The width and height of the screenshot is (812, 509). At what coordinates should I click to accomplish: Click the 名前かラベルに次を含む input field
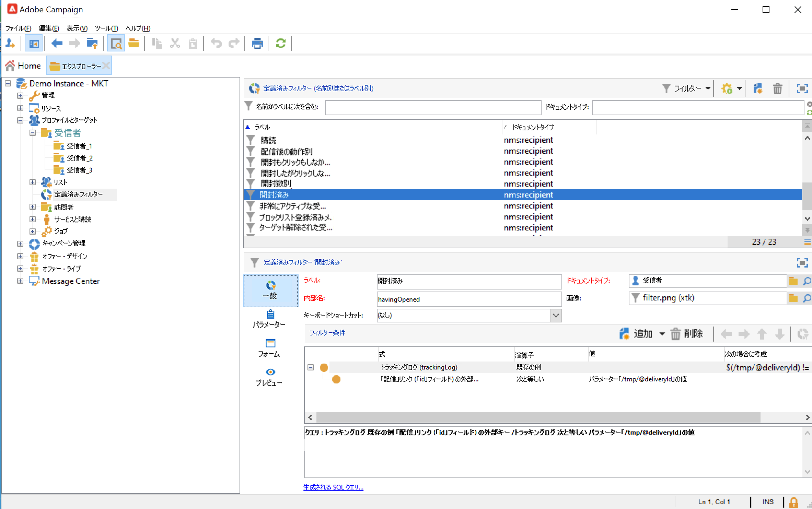[433, 107]
